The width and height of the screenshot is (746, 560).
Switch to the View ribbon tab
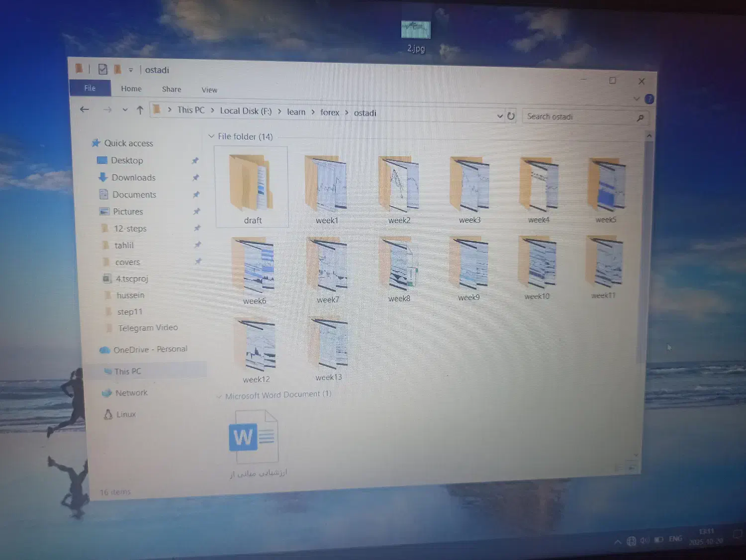point(209,90)
